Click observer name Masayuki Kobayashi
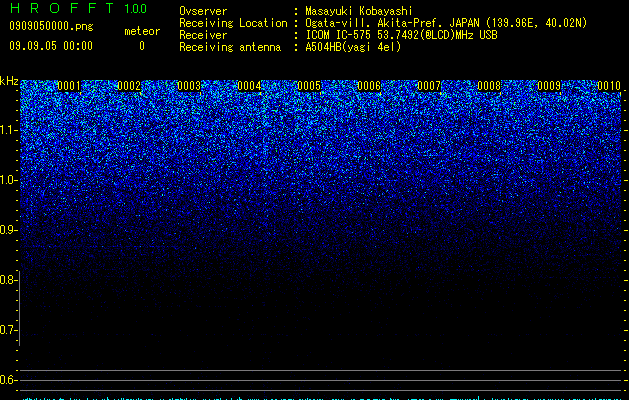 359,11
